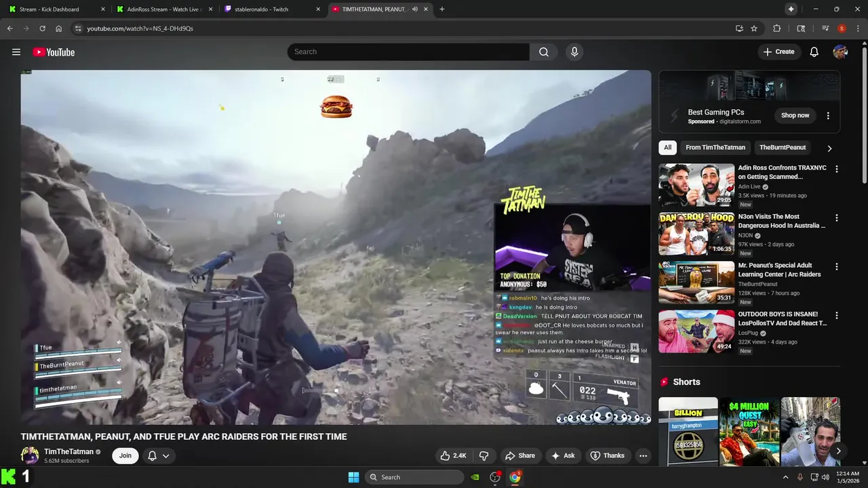Open taskbar volume control
This screenshot has height=488, width=868.
[825, 477]
